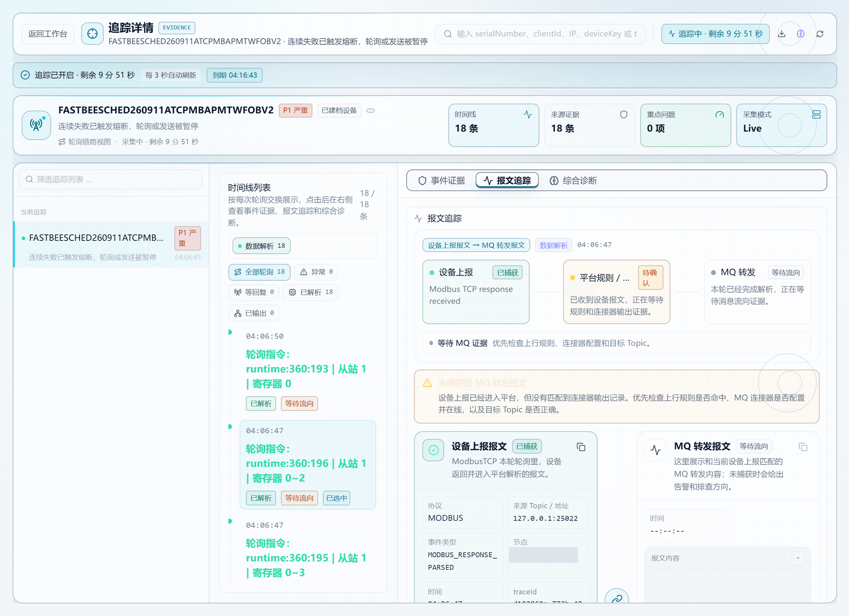Click the pulse icon on MQ 转发报文 card

point(655,450)
